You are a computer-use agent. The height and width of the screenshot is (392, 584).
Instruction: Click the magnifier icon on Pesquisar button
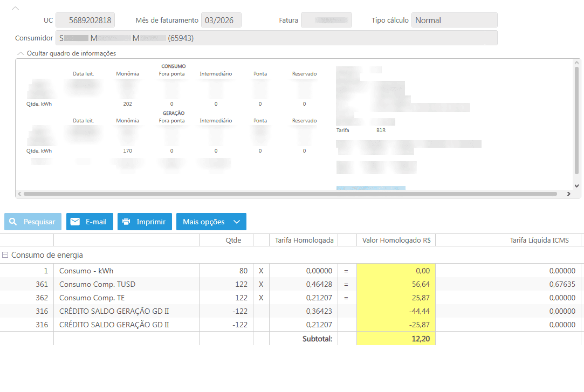(13, 222)
